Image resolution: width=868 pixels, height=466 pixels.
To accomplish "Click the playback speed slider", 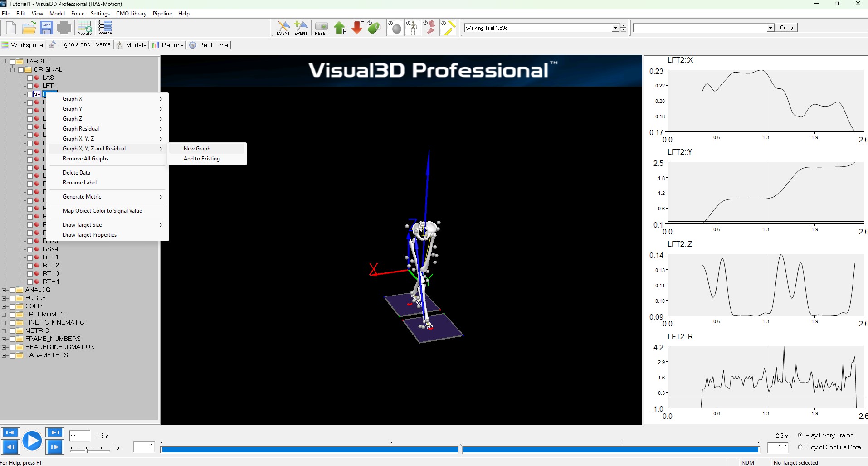I will click(90, 449).
